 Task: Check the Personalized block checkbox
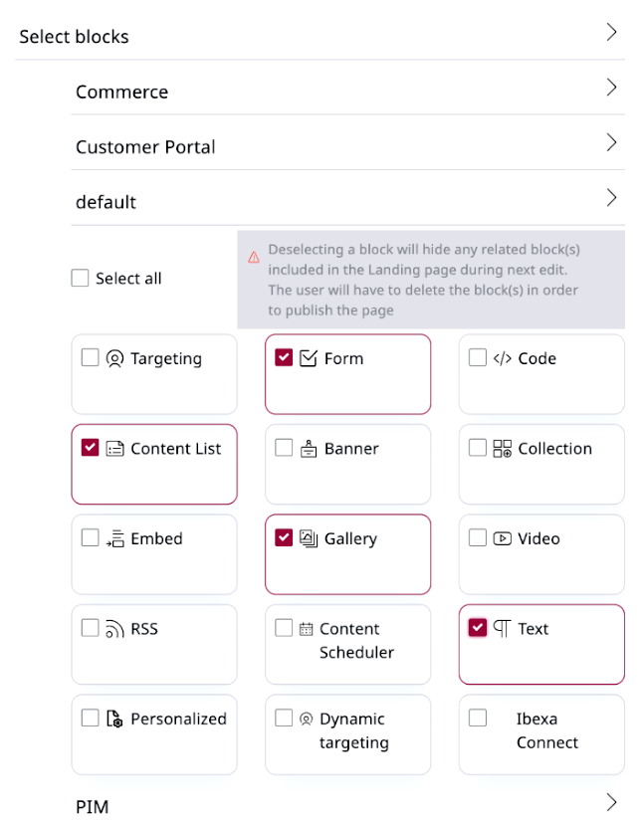coord(91,718)
